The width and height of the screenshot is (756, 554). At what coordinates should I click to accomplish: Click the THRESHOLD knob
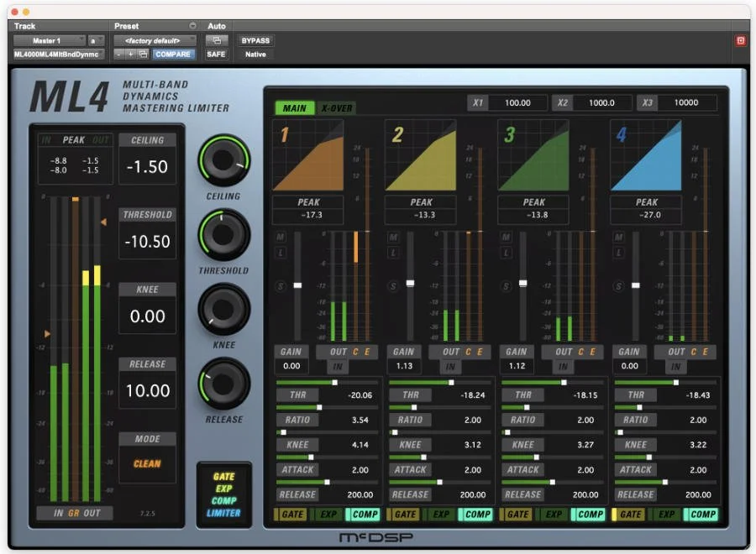coord(223,235)
